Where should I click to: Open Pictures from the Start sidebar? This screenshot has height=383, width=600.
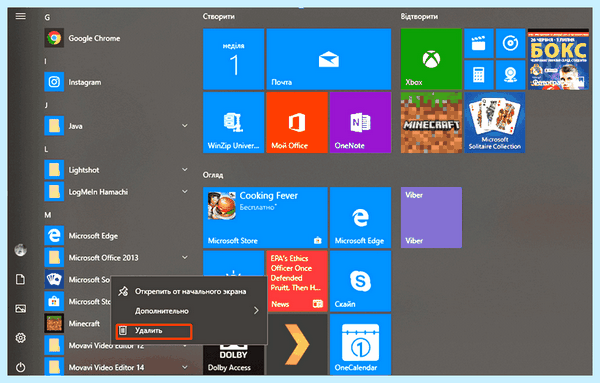(x=21, y=308)
